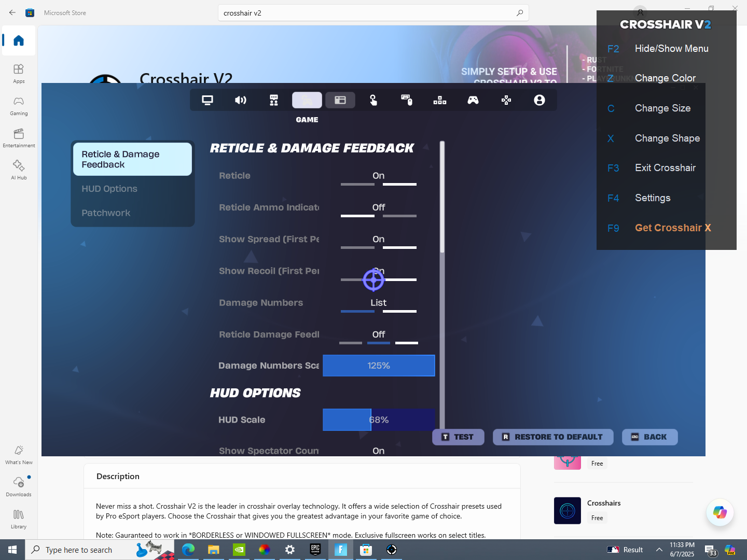Viewport: 747px width, 560px height.
Task: Open the Windows Start menu
Action: [x=12, y=550]
